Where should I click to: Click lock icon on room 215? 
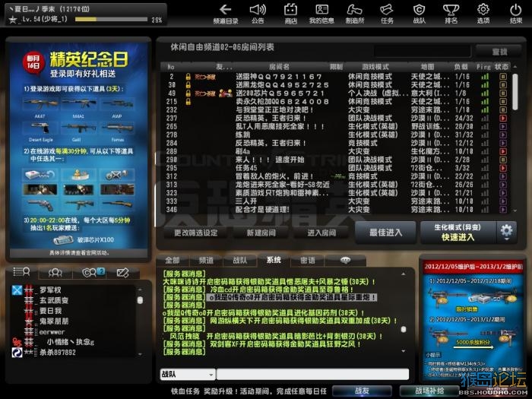188,101
